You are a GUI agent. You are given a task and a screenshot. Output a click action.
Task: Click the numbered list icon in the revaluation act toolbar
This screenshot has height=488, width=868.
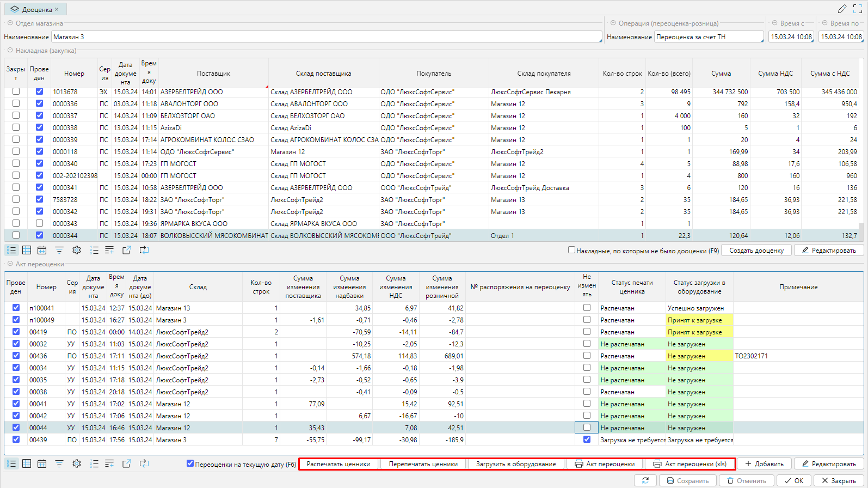[94, 463]
